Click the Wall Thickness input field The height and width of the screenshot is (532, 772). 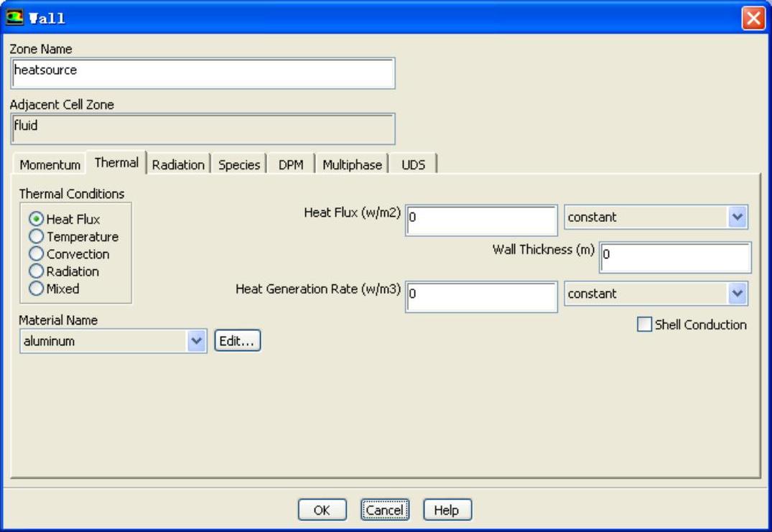(675, 258)
